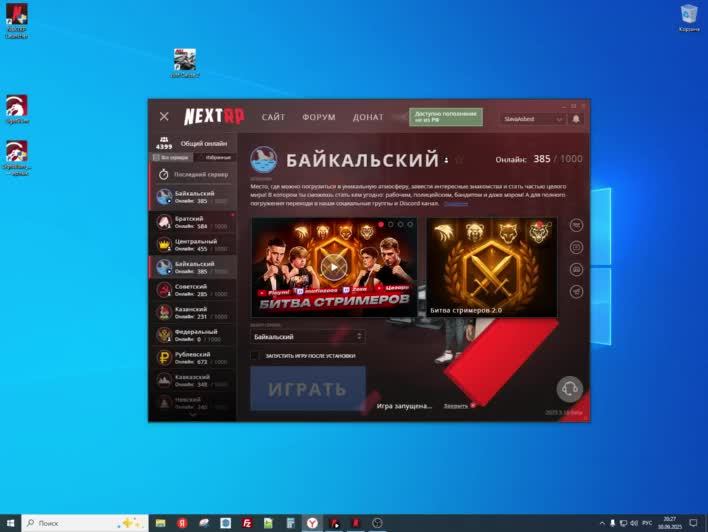Click the large Байкальский seal logo
The image size is (708, 532).
click(x=264, y=159)
